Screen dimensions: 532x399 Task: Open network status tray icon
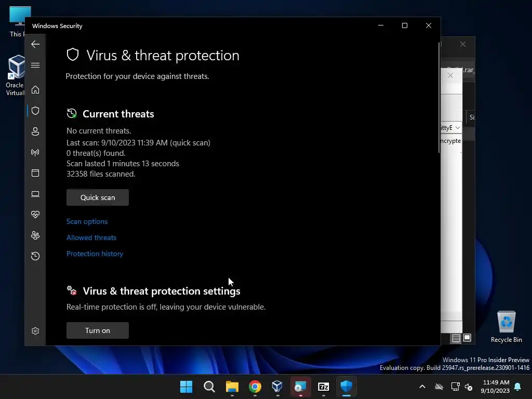[455, 387]
